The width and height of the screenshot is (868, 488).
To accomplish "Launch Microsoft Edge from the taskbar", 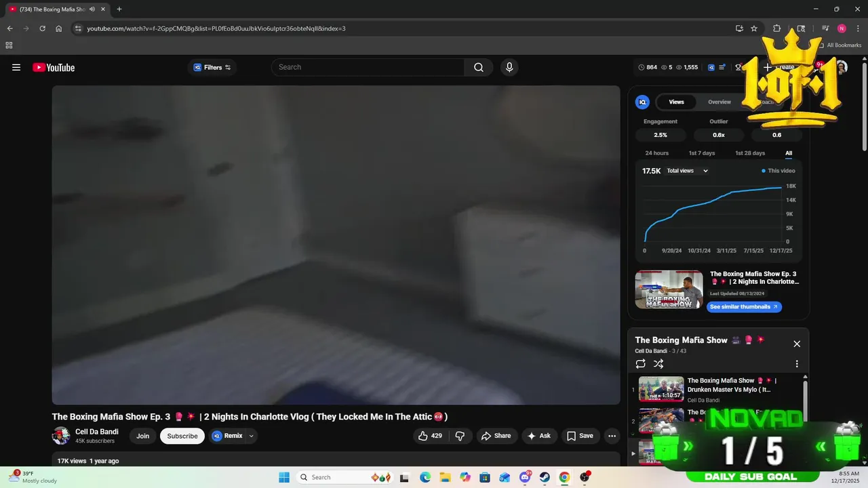I will pos(425,477).
